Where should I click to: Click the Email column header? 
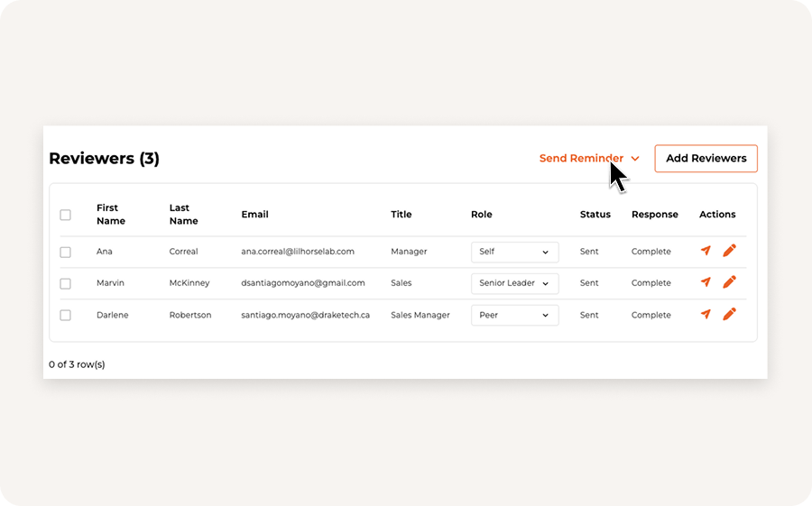tap(254, 215)
